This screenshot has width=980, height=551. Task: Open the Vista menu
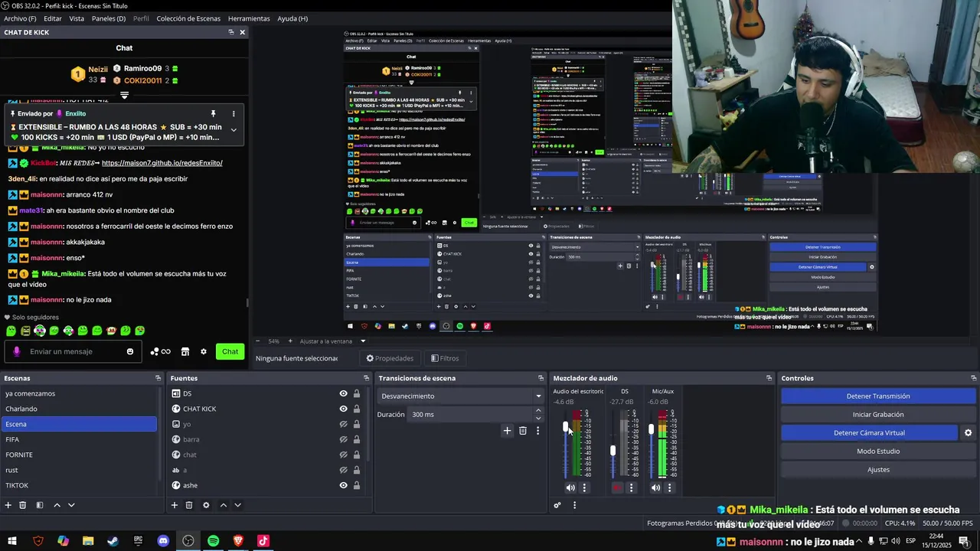pyautogui.click(x=77, y=18)
